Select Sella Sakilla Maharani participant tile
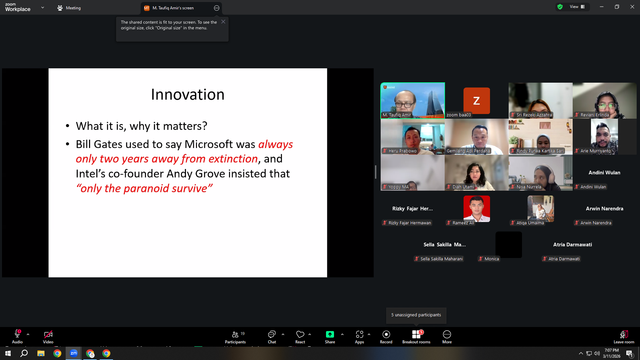The width and height of the screenshot is (640, 360). point(444,245)
